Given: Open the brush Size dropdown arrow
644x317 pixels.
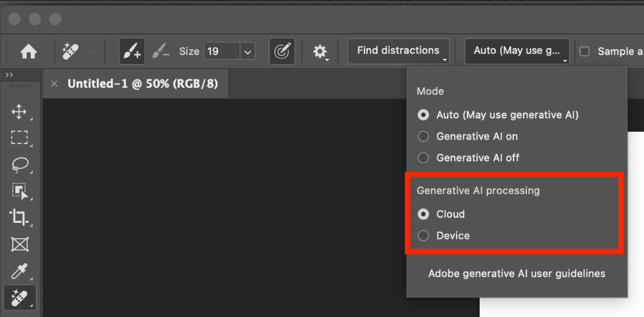Looking at the screenshot, I should pos(247,52).
